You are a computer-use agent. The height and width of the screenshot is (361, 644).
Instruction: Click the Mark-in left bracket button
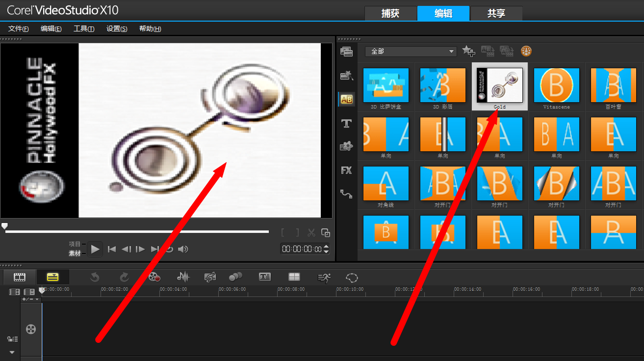pos(283,233)
